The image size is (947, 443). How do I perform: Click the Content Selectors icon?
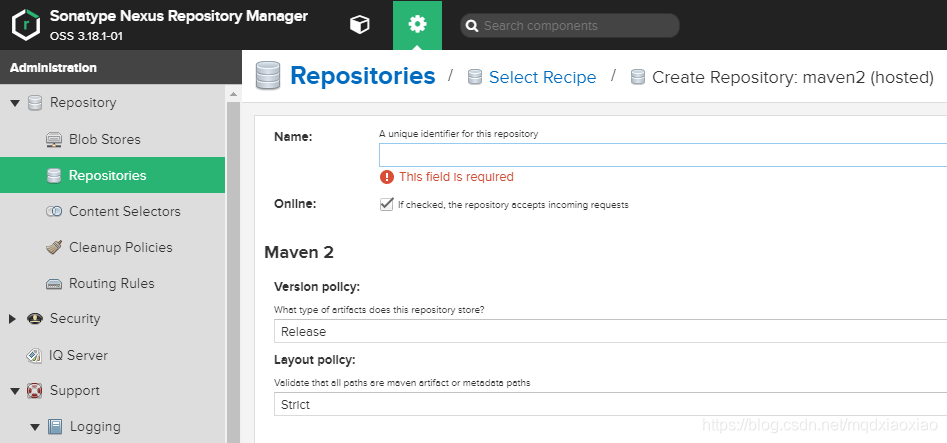click(x=54, y=212)
